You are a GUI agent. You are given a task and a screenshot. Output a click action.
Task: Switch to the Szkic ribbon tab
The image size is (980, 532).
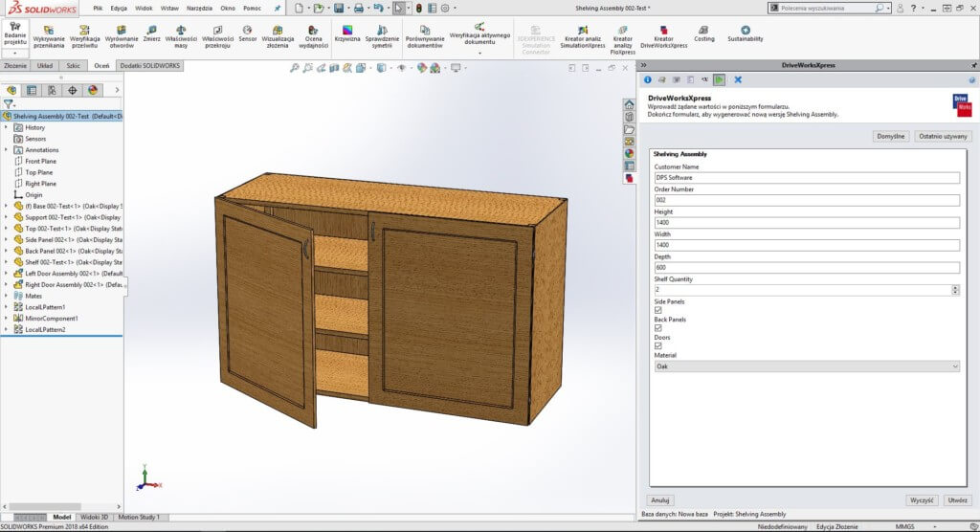[74, 66]
